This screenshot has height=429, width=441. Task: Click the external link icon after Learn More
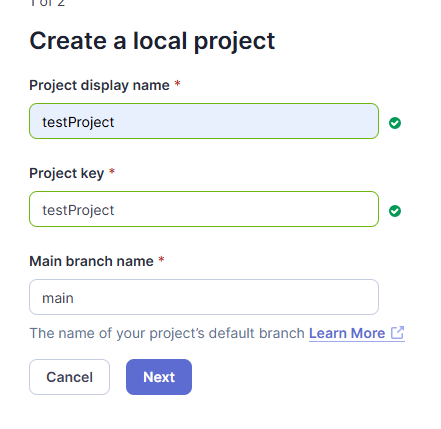(x=398, y=332)
